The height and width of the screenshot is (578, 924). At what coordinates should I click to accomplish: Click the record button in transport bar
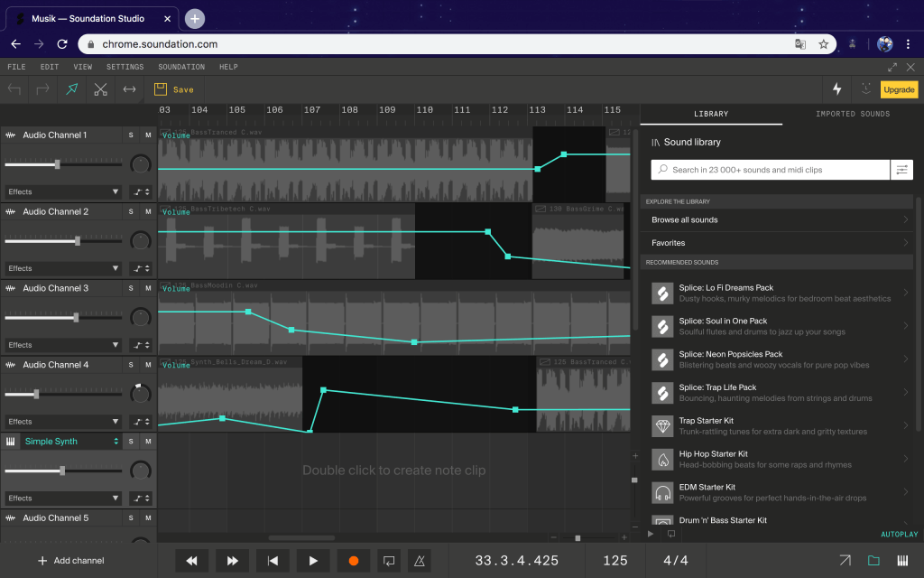[x=353, y=561]
